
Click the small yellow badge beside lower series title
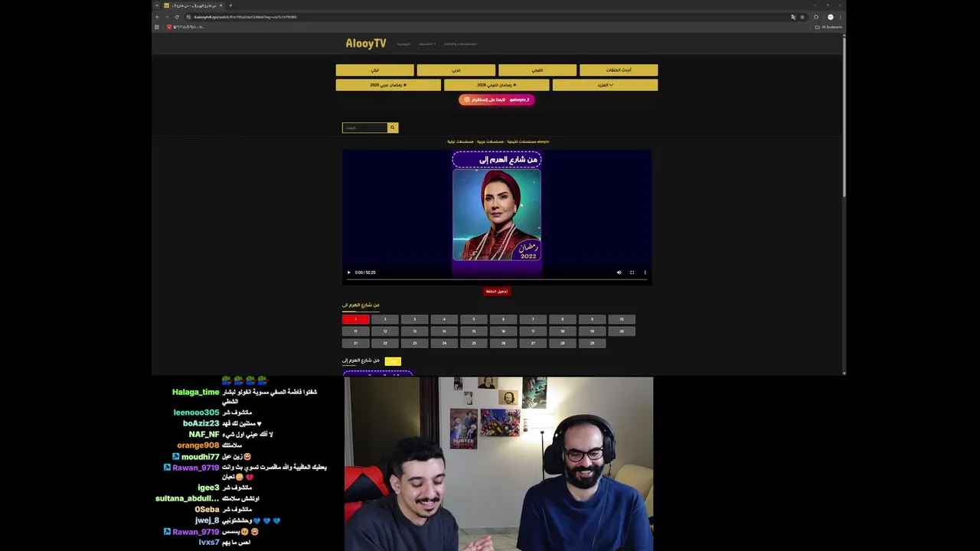[393, 360]
